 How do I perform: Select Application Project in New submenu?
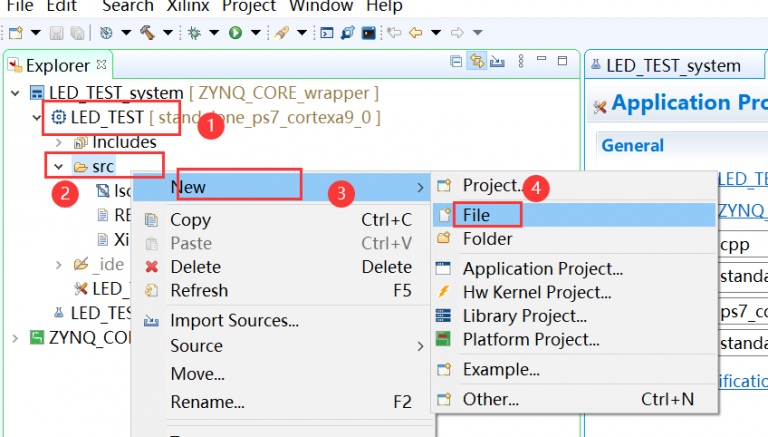point(542,269)
